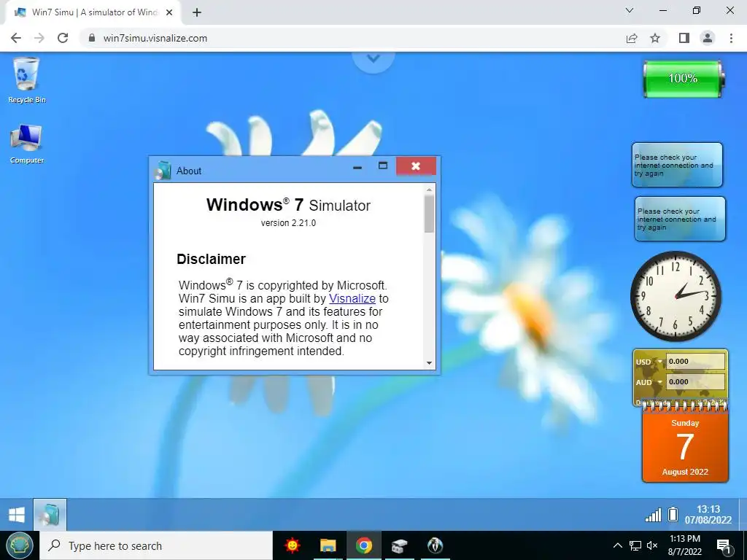Close the Win7 Simu tab
The image size is (747, 560).
pyautogui.click(x=169, y=12)
